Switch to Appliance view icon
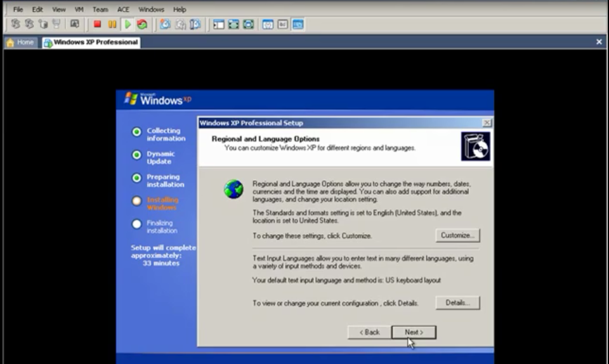 tap(283, 25)
